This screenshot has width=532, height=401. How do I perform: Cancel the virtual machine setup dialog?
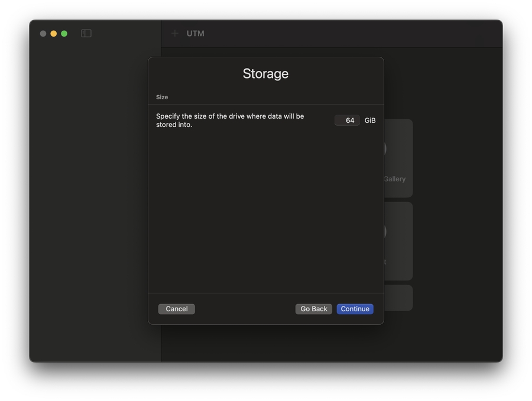coord(176,309)
